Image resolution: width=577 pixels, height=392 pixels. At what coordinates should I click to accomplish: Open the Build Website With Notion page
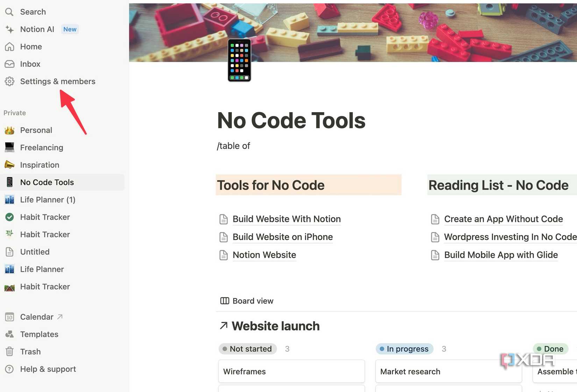(x=286, y=219)
